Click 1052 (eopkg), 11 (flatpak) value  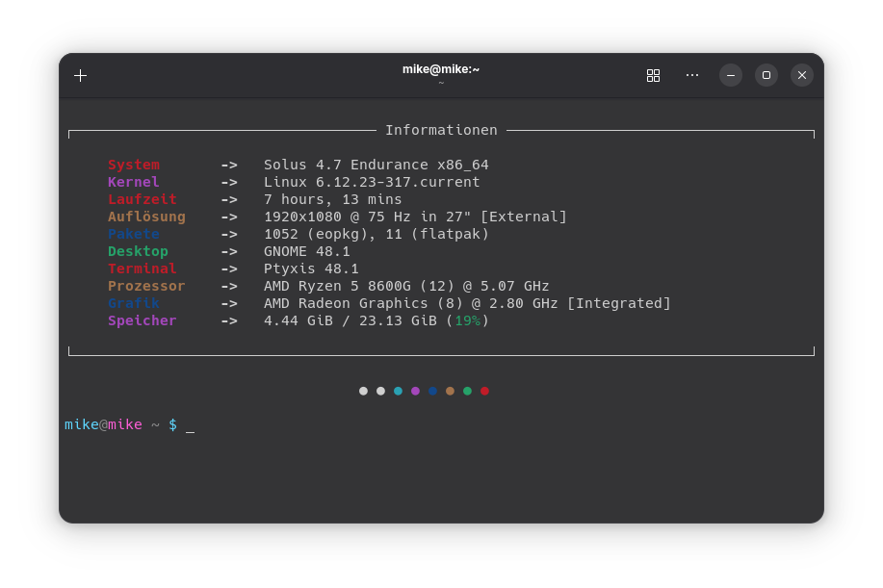tap(377, 234)
